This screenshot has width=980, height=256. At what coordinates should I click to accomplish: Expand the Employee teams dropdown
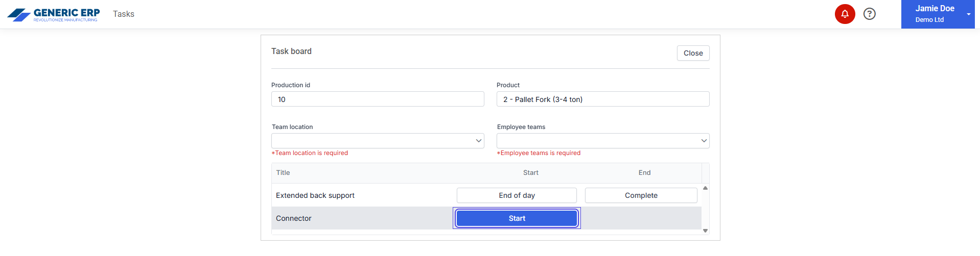(602, 141)
